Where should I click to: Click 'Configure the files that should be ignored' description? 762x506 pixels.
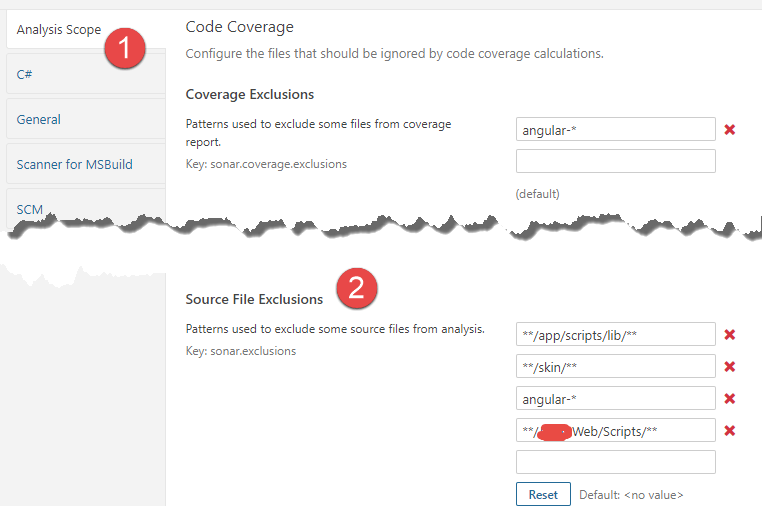pos(395,53)
